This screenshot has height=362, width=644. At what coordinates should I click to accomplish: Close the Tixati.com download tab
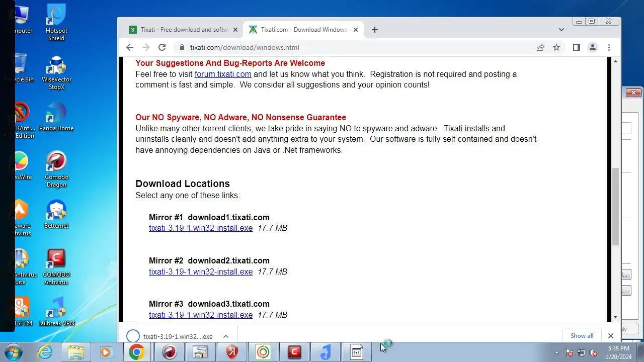pyautogui.click(x=356, y=30)
